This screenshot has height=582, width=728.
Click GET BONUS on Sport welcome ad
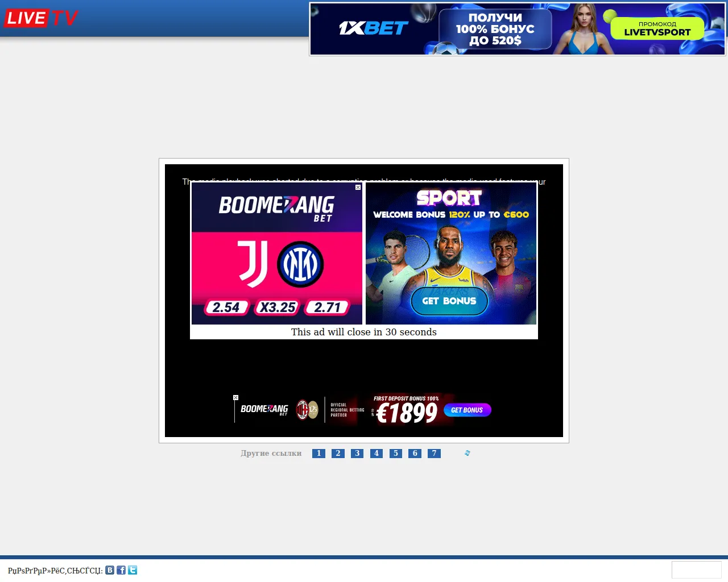[449, 301]
